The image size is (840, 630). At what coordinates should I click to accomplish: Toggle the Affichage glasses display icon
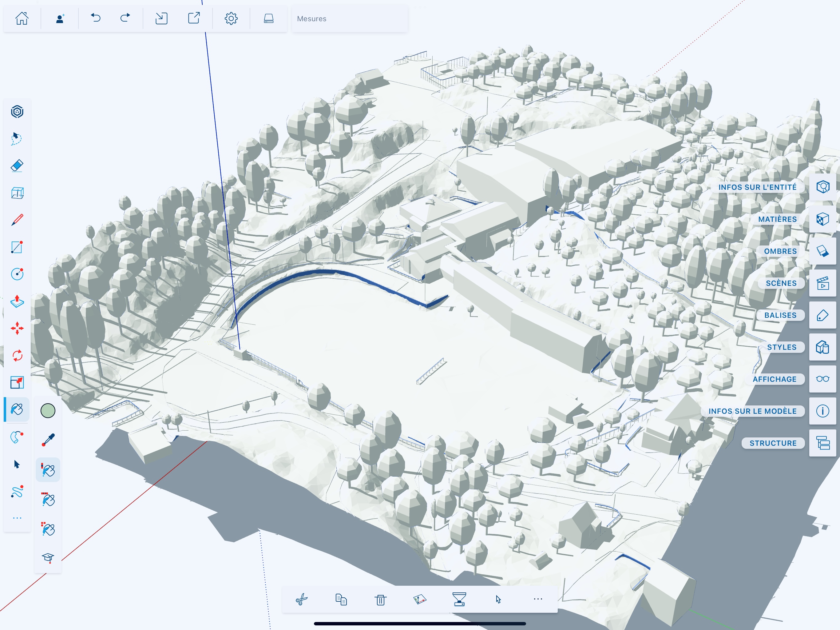(x=822, y=379)
